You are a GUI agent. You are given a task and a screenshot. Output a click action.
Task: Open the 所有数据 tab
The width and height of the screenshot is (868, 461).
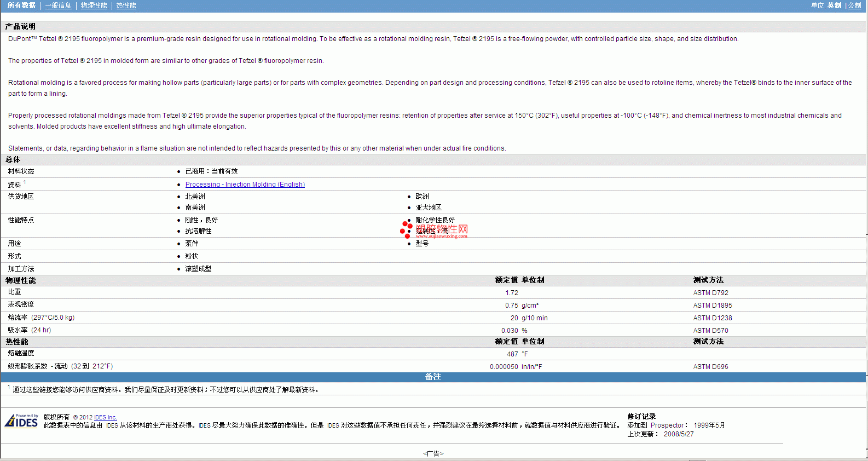coord(21,5)
